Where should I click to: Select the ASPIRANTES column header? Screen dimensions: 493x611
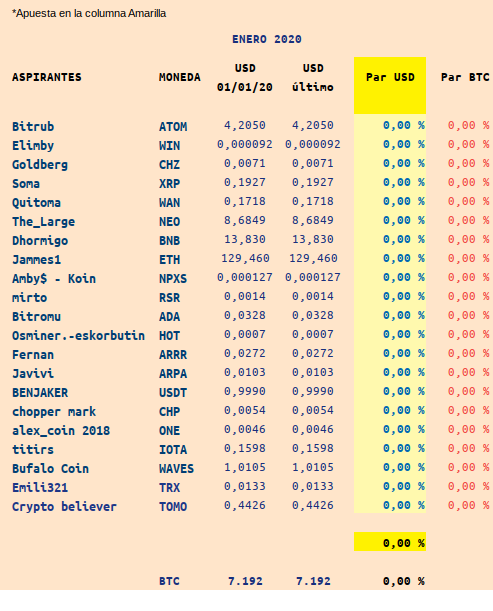47,77
